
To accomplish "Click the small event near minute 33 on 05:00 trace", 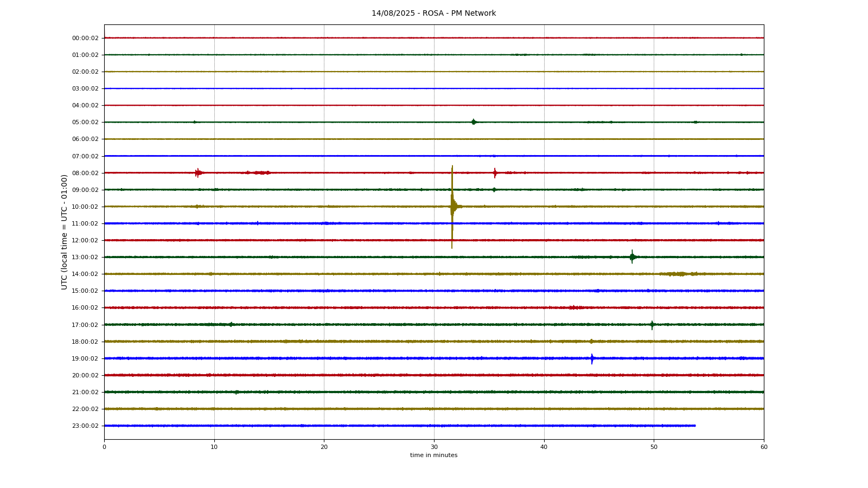I will click(474, 122).
